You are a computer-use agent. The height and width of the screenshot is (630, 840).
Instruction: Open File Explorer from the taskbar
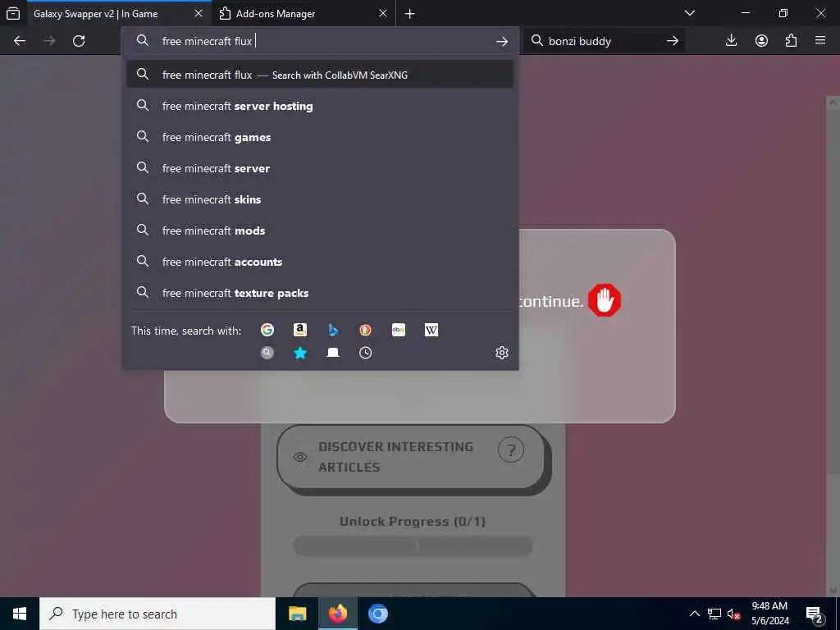coord(297,614)
